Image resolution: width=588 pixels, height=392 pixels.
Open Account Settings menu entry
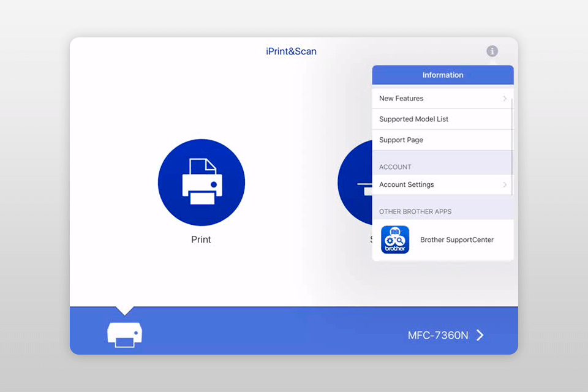pos(442,184)
